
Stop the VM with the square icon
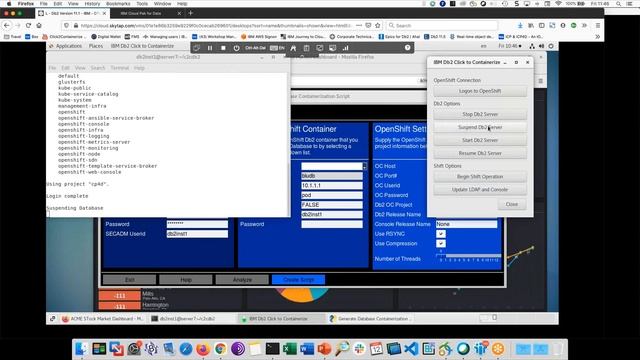[223, 48]
